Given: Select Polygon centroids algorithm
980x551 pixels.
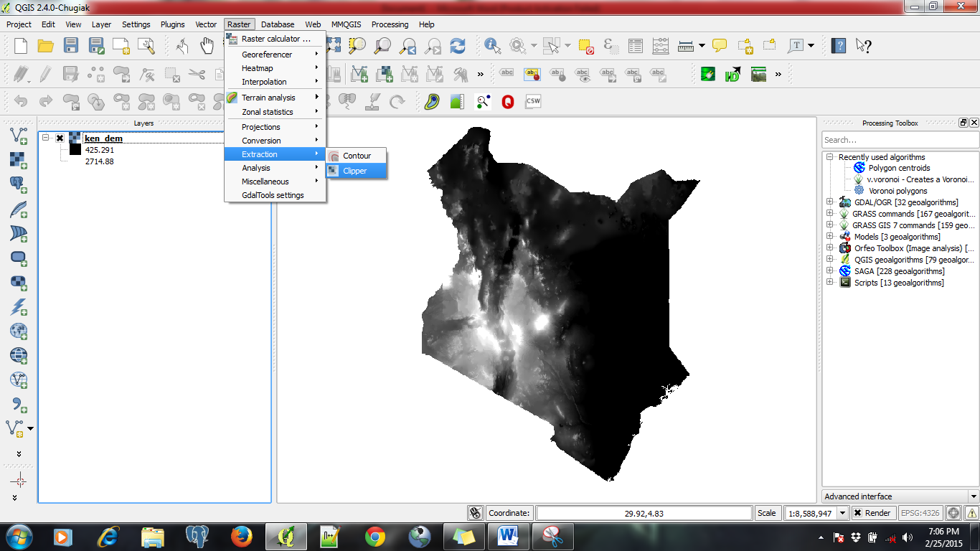Looking at the screenshot, I should 899,168.
